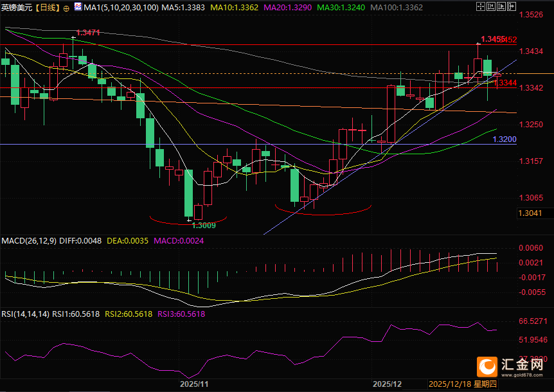Click the DIFF:0.0048 reading
Screen dimensions: 554x392
pos(80,241)
